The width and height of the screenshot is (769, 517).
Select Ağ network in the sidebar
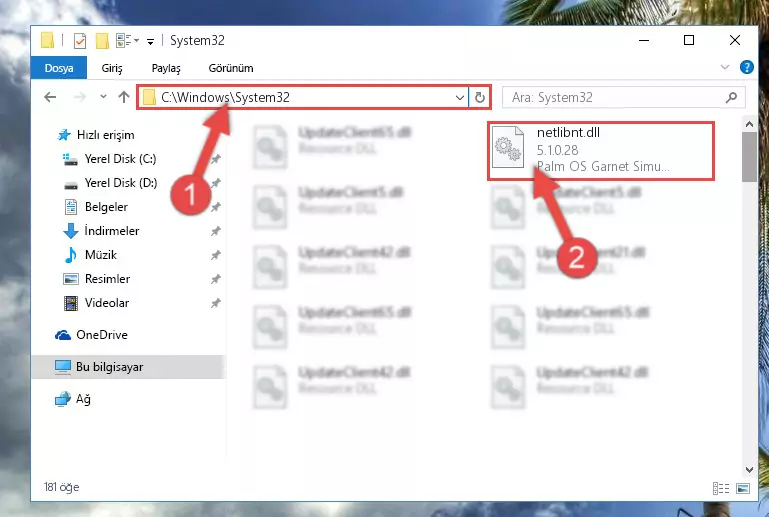click(83, 399)
